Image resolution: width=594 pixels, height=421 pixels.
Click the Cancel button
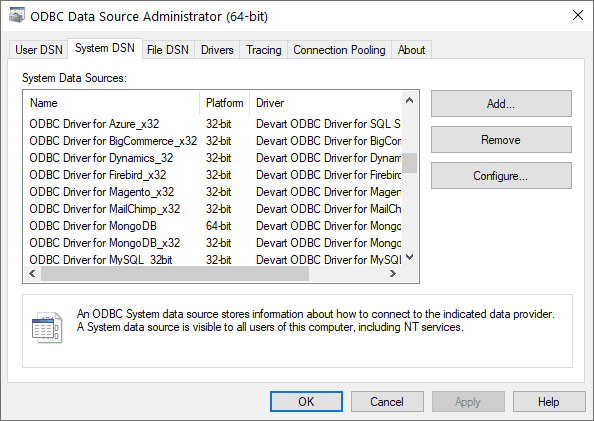pos(387,401)
